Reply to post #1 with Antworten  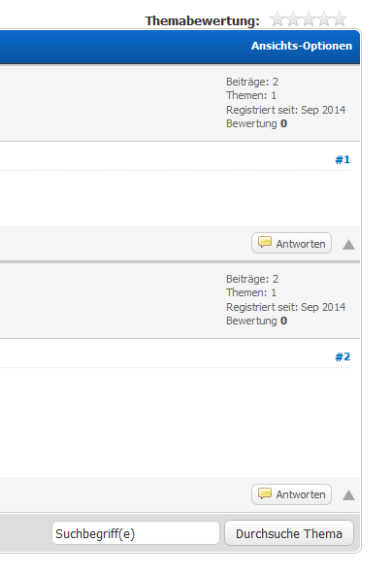coord(292,243)
